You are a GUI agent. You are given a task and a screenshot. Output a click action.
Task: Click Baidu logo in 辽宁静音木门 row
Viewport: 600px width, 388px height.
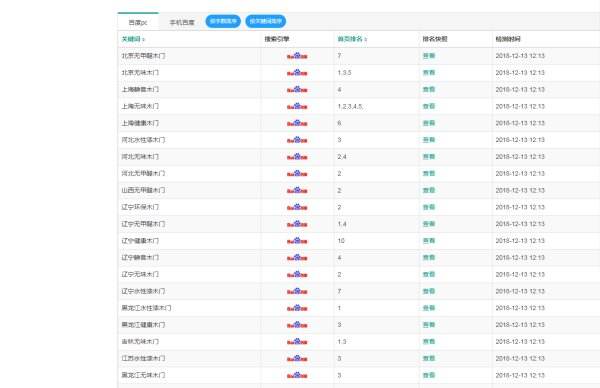coord(297,258)
